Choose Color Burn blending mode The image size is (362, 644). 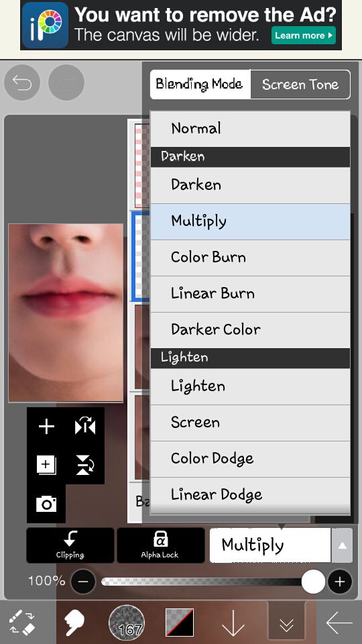pyautogui.click(x=250, y=258)
